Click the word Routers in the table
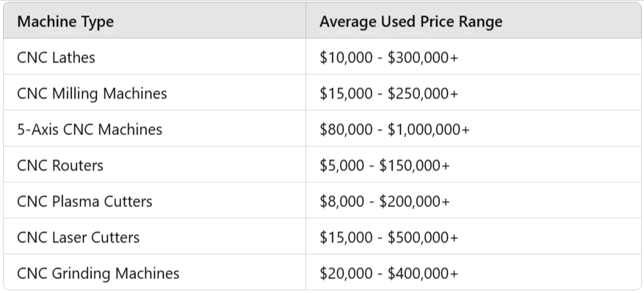Viewport: 644px width, 293px height. click(x=78, y=164)
